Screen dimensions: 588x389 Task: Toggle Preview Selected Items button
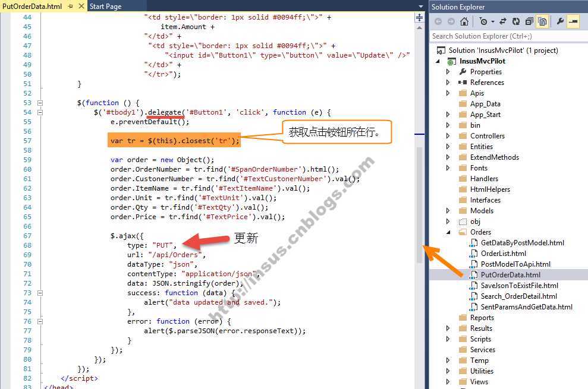(x=573, y=22)
